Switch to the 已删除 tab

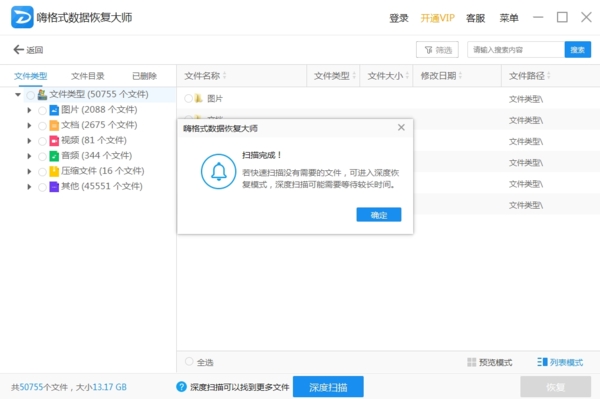(x=144, y=76)
